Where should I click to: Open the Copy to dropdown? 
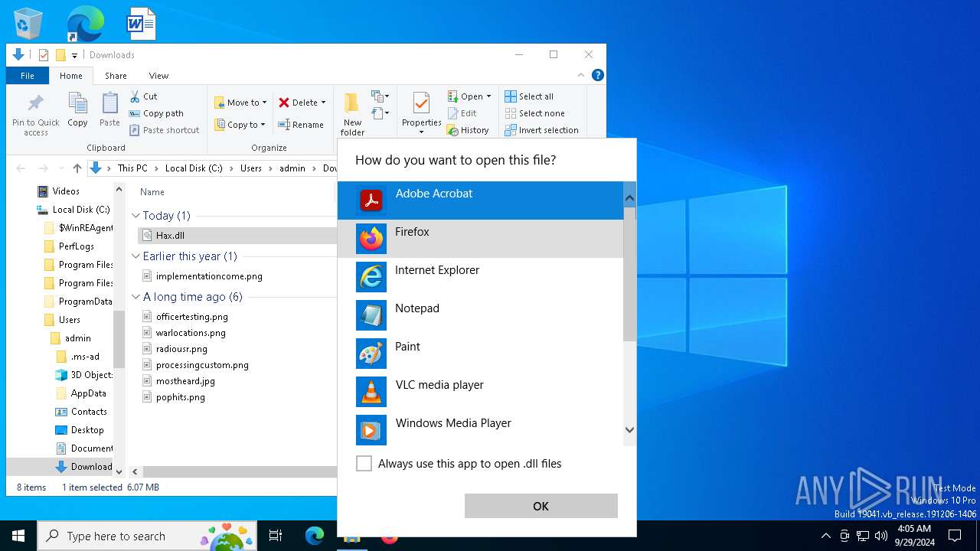[240, 125]
